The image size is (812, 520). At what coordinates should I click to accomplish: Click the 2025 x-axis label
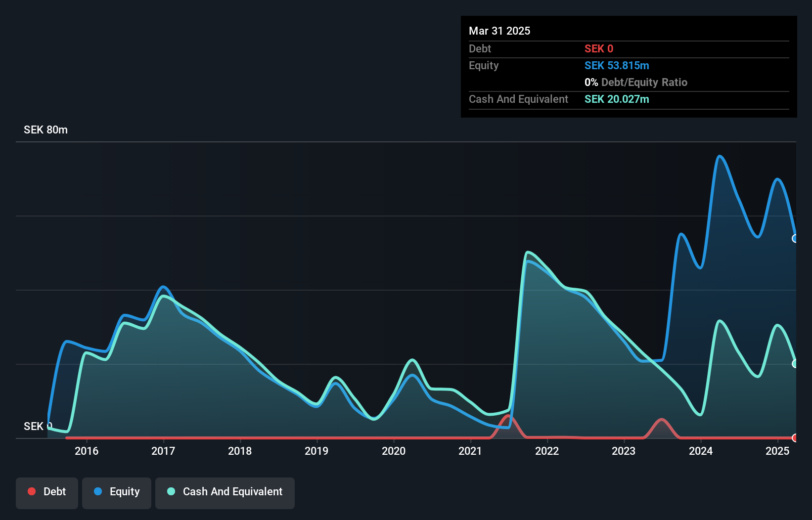[x=777, y=451]
